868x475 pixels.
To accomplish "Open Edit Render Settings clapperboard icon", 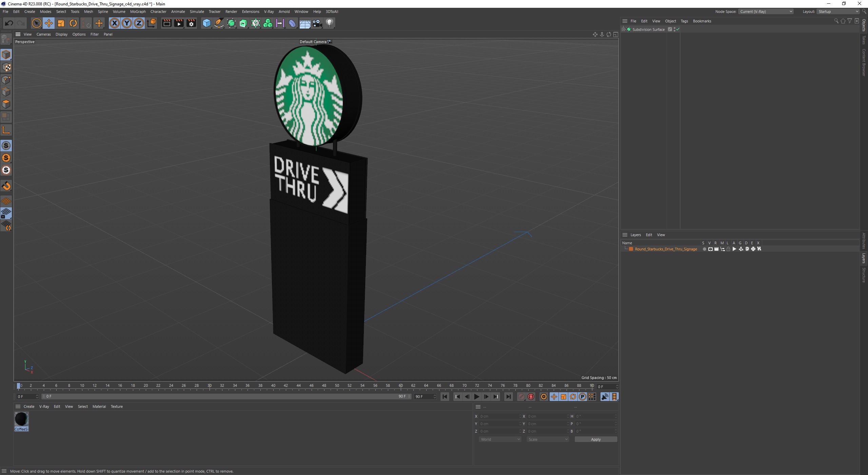I will (x=191, y=23).
